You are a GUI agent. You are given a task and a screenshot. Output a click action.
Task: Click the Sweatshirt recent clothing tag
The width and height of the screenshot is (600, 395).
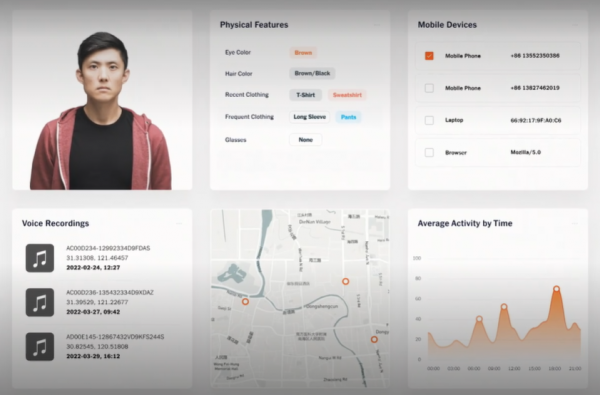[x=347, y=95]
